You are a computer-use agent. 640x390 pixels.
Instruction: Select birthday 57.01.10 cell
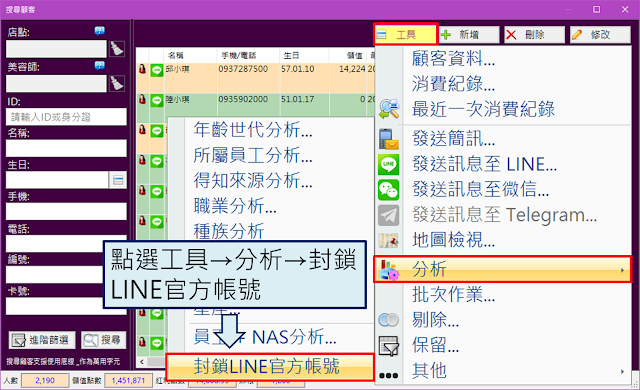pos(298,69)
